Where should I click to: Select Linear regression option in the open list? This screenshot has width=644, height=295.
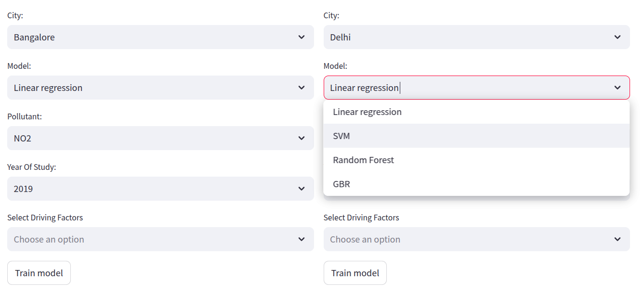(x=367, y=112)
